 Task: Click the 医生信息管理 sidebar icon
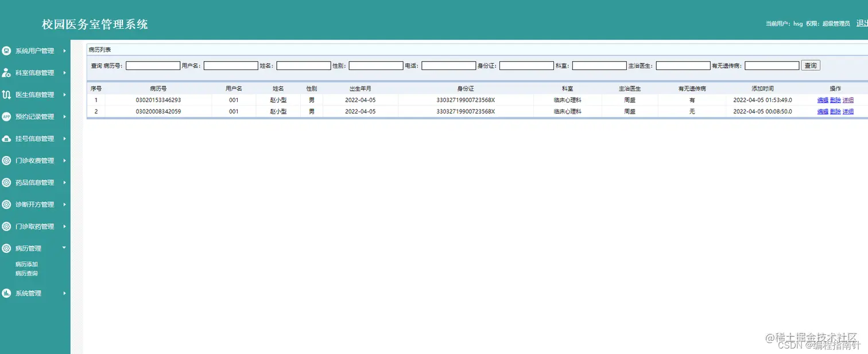7,95
